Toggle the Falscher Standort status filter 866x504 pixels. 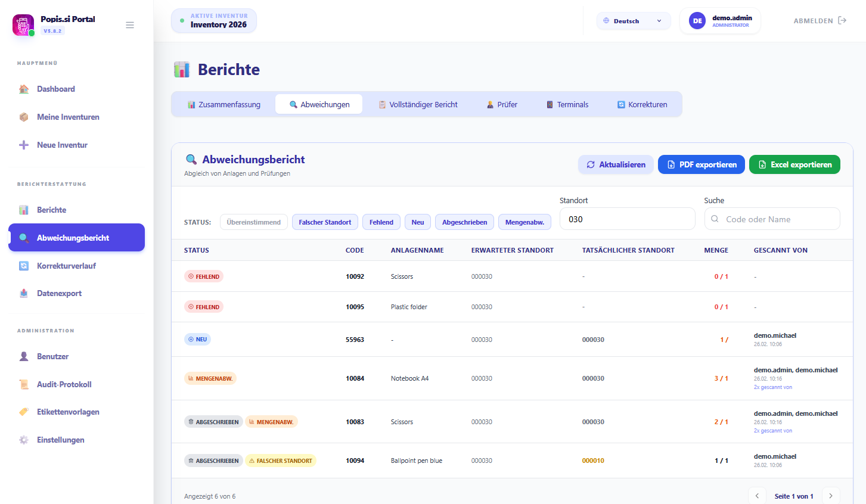(325, 222)
